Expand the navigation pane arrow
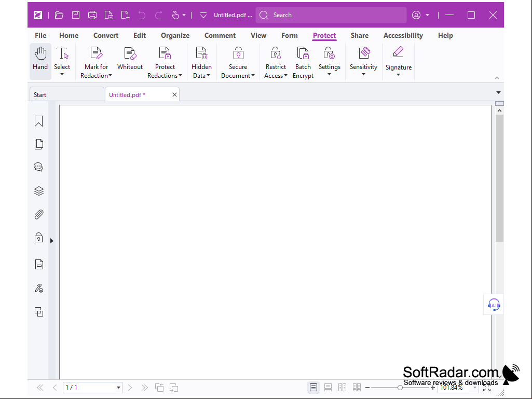 [x=51, y=241]
